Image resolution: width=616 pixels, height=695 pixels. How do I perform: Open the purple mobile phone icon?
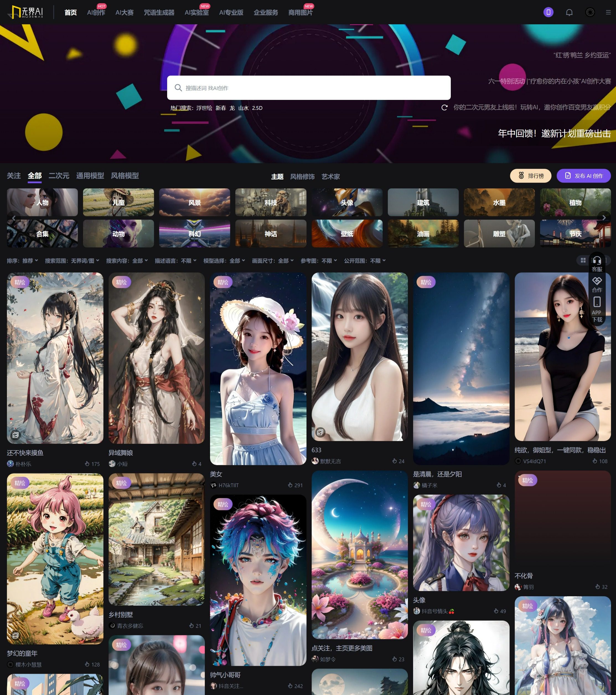coord(548,12)
